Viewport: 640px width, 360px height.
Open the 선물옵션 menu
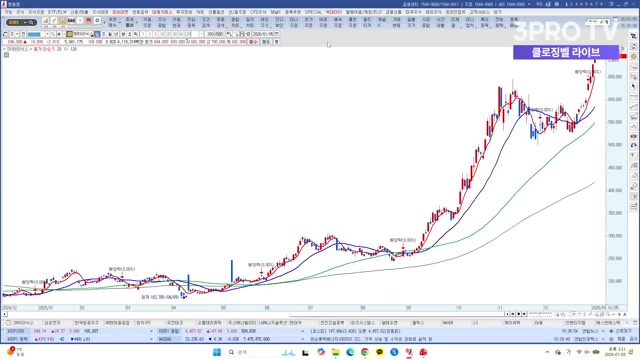(216, 12)
